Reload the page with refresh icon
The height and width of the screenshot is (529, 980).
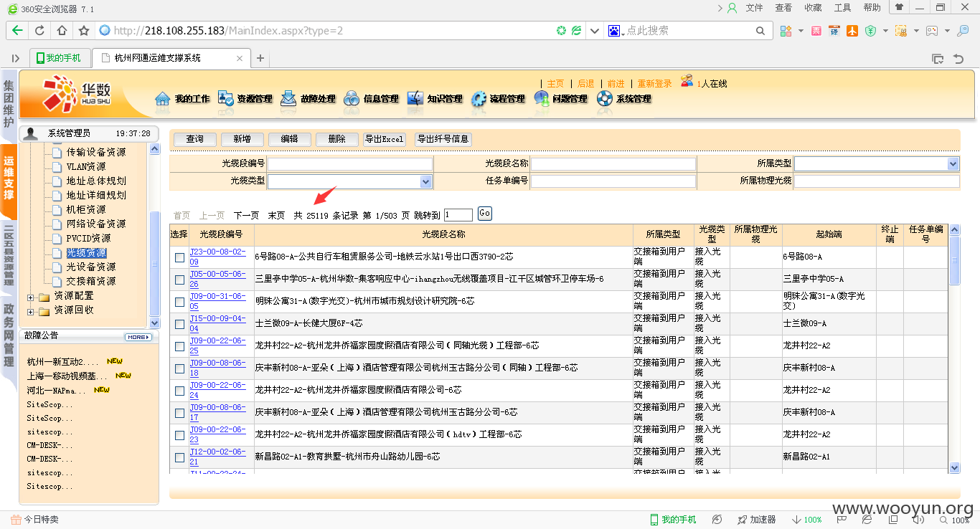point(39,31)
